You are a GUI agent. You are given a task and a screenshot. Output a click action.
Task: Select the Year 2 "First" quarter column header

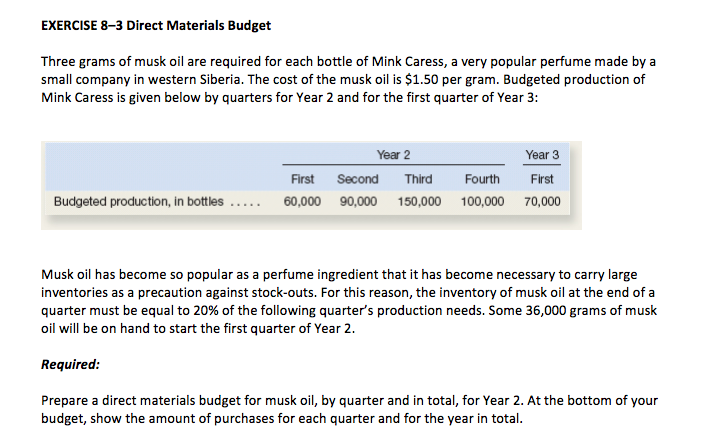303,179
